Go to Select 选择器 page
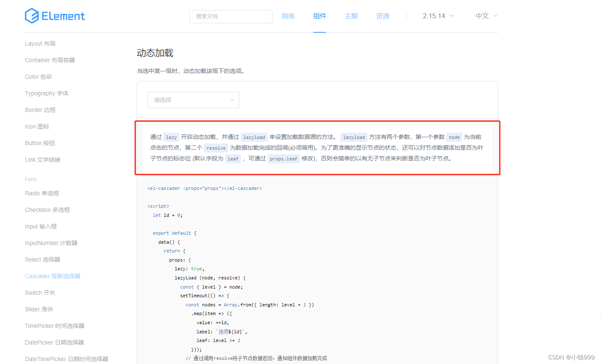This screenshot has width=601, height=364. pos(42,260)
